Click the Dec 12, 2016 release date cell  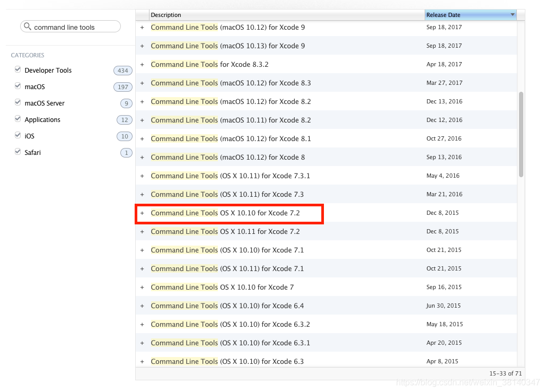445,120
